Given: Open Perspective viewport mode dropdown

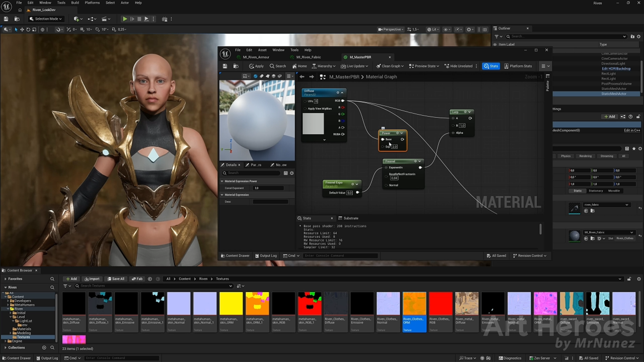Looking at the screenshot, I should 390,29.
